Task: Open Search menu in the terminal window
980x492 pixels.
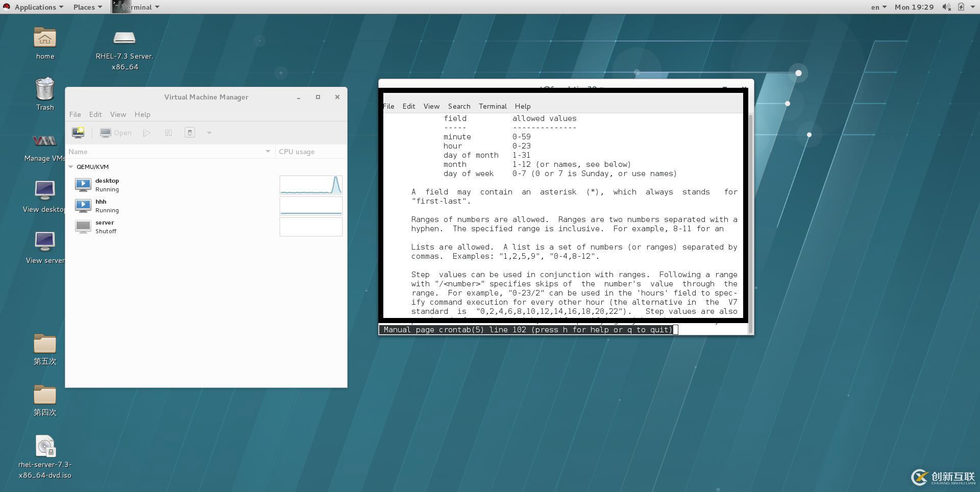Action: coord(459,106)
